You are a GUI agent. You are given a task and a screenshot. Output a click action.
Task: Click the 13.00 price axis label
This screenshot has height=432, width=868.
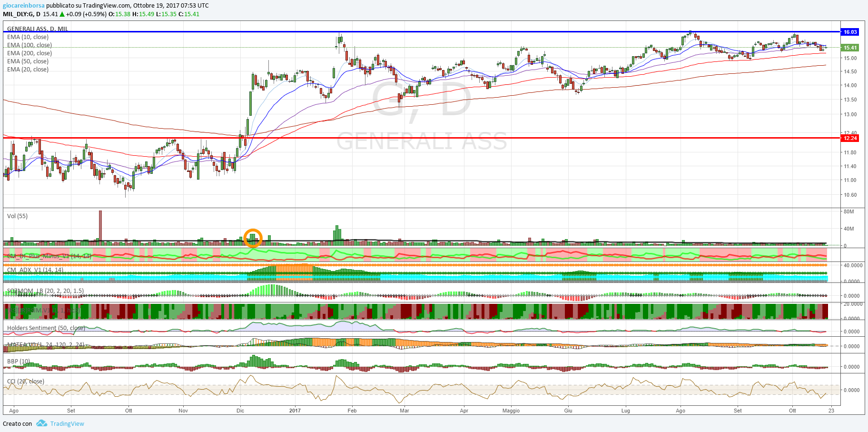click(x=850, y=114)
